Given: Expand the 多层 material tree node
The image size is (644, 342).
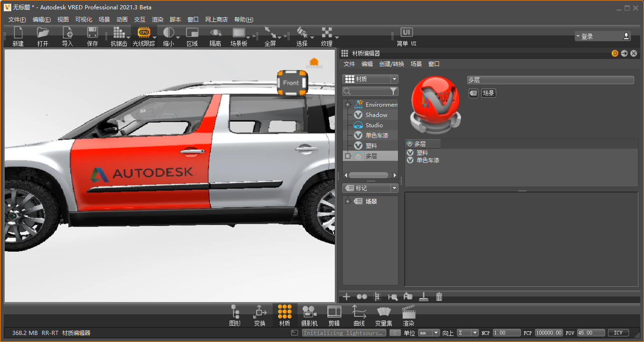Looking at the screenshot, I should pyautogui.click(x=347, y=156).
